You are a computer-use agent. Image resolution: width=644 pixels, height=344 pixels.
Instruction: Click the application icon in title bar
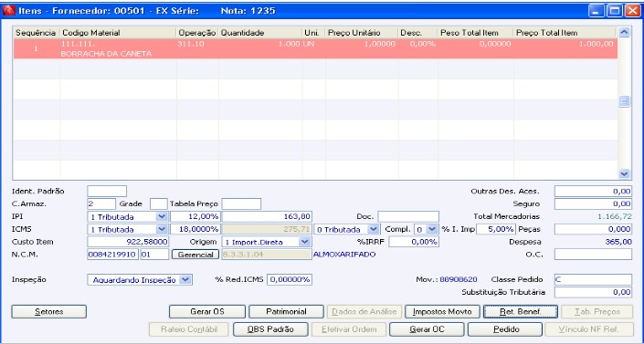pyautogui.click(x=8, y=11)
